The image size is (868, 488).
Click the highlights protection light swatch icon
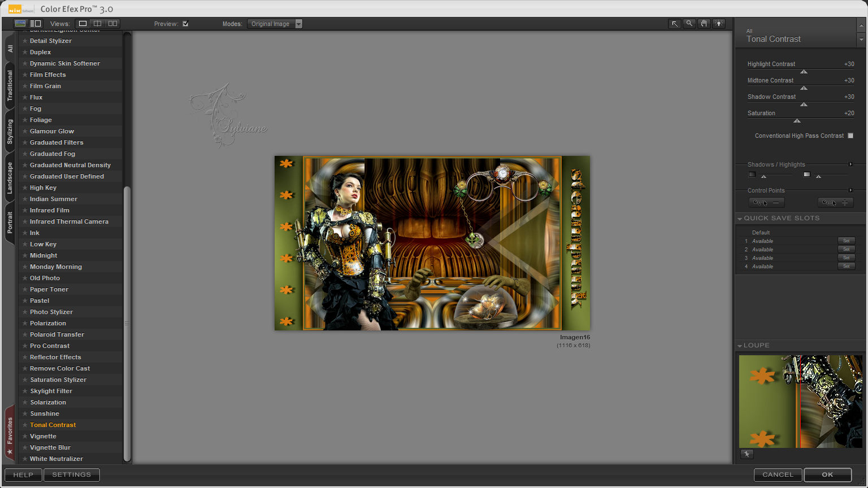(806, 175)
